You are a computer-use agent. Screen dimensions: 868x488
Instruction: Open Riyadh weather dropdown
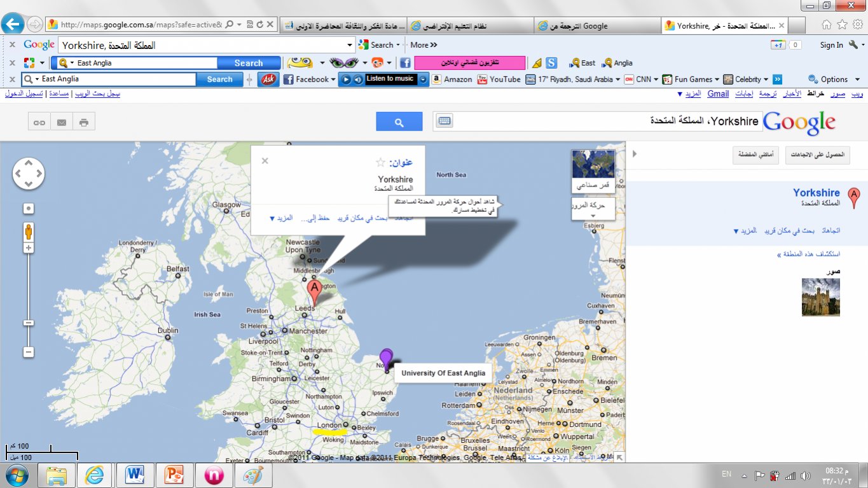pyautogui.click(x=617, y=80)
